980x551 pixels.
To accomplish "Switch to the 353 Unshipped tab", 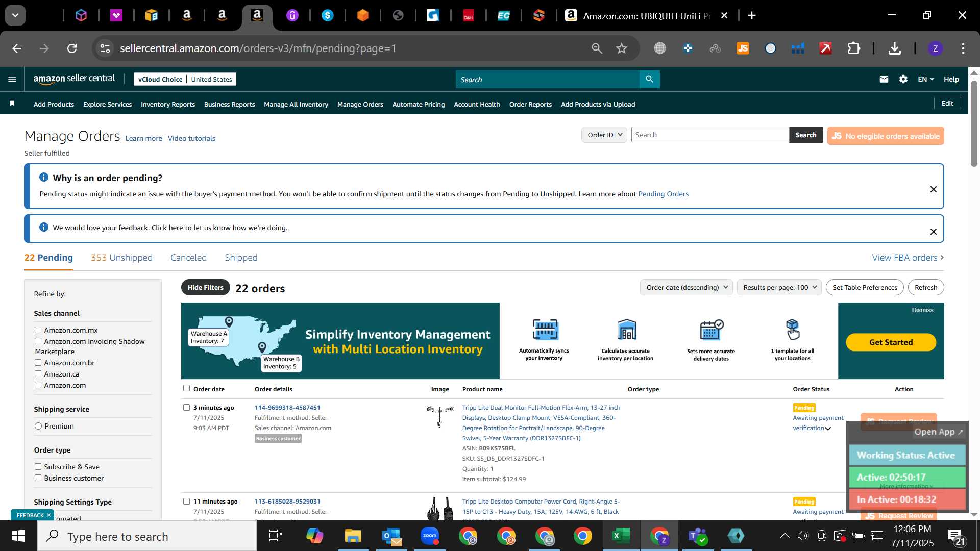I will (x=121, y=258).
